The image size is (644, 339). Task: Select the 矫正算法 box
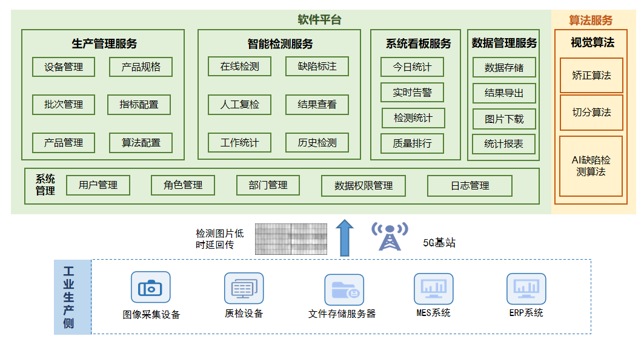(591, 76)
